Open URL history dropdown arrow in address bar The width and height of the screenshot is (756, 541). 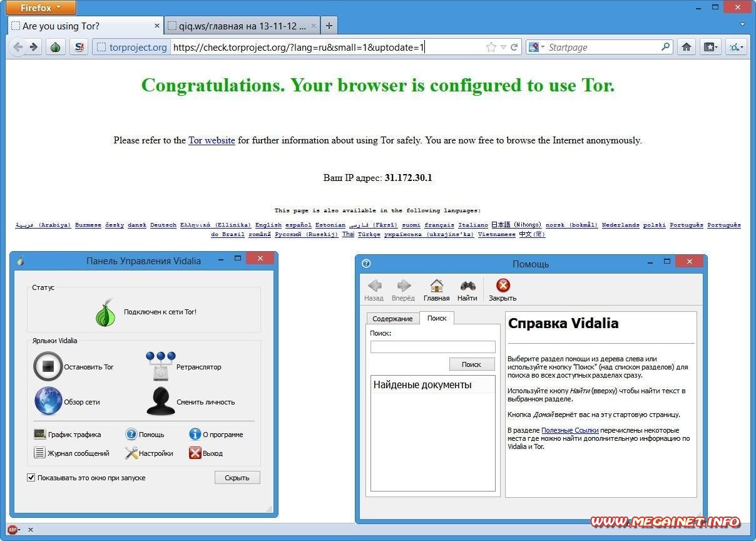503,47
